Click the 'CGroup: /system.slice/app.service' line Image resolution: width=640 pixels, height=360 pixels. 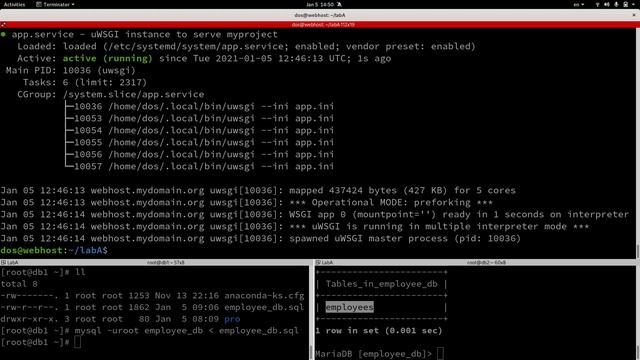tap(111, 94)
